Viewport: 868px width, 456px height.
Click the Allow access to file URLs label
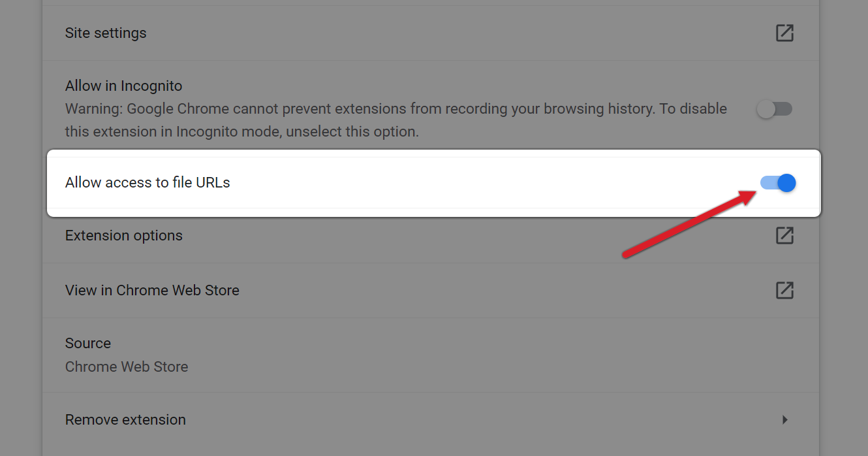(x=147, y=183)
